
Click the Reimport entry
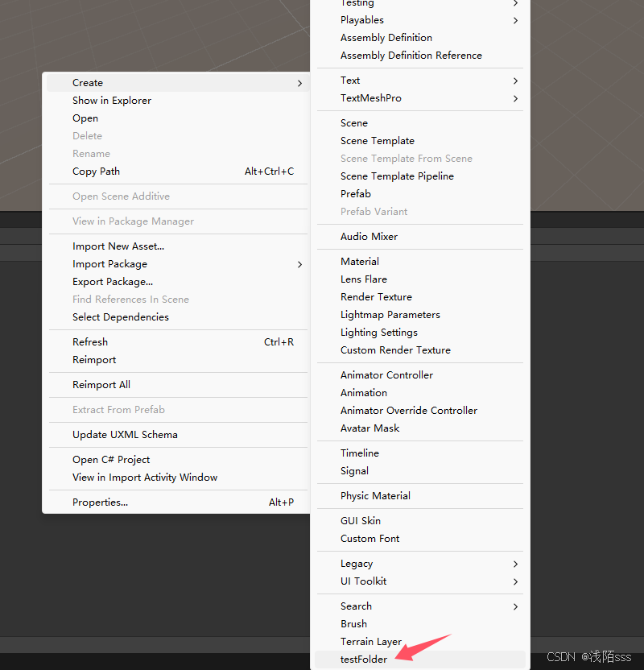pos(178,360)
